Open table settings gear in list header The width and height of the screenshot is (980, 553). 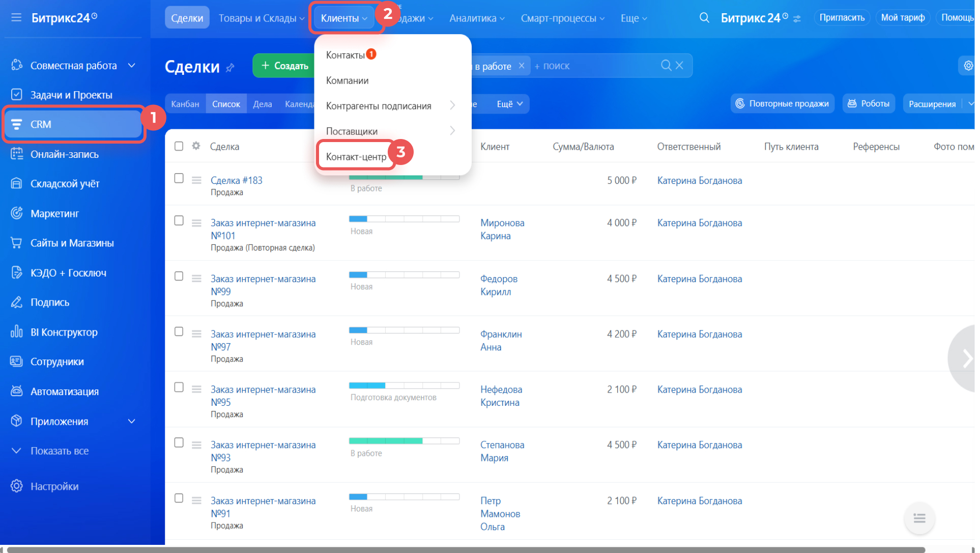[x=196, y=146]
